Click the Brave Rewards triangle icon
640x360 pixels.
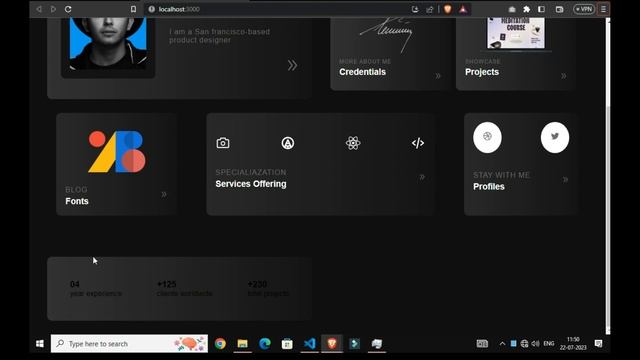pos(463,9)
